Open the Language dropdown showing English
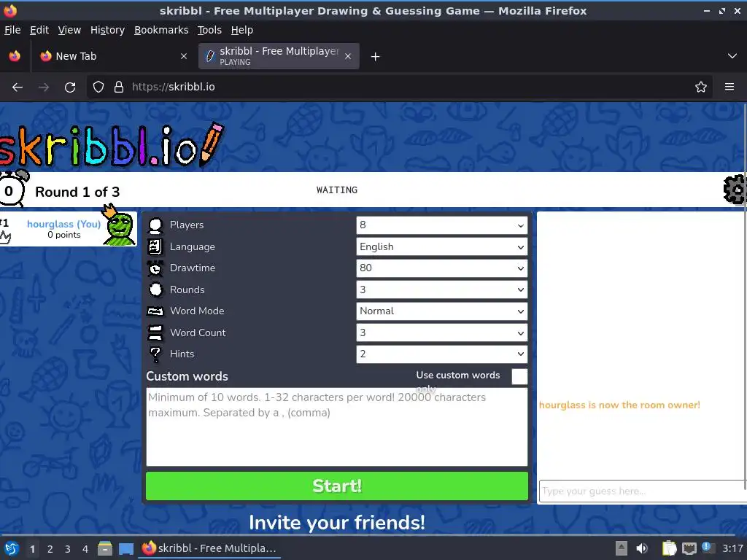The image size is (747, 560). coord(441,246)
